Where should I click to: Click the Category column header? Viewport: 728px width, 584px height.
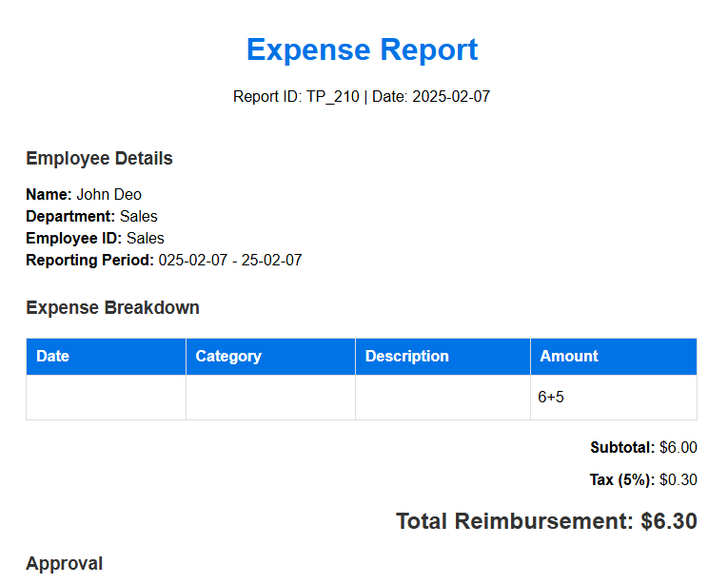(x=270, y=357)
